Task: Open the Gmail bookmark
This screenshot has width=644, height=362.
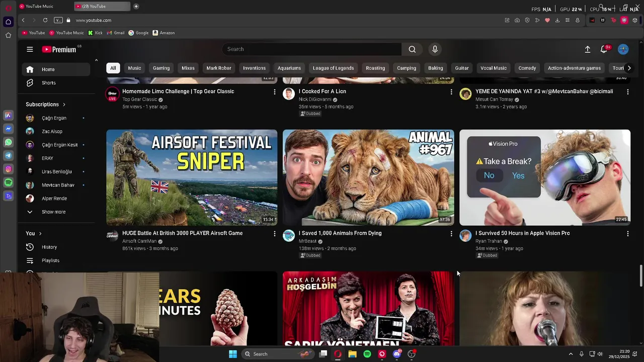Action: tap(115, 33)
